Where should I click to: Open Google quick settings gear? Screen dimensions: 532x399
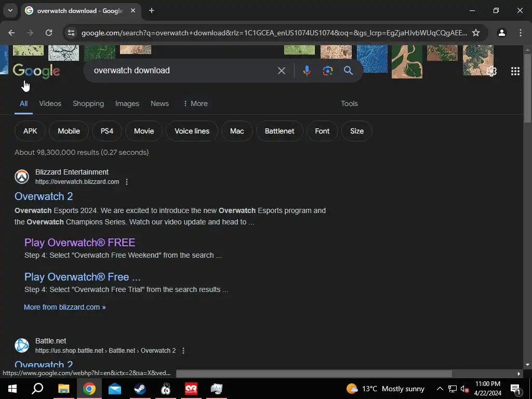[x=491, y=71]
